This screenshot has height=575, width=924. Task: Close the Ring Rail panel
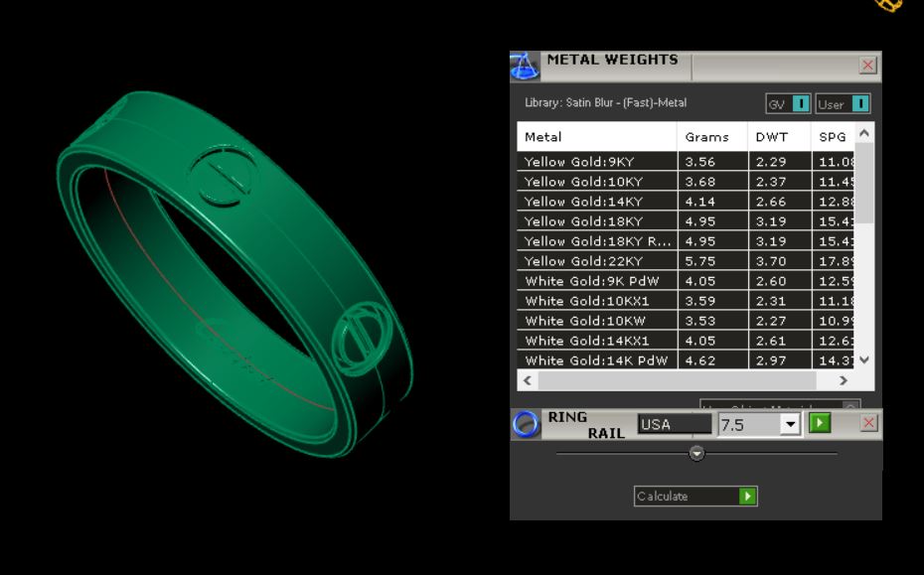[868, 423]
